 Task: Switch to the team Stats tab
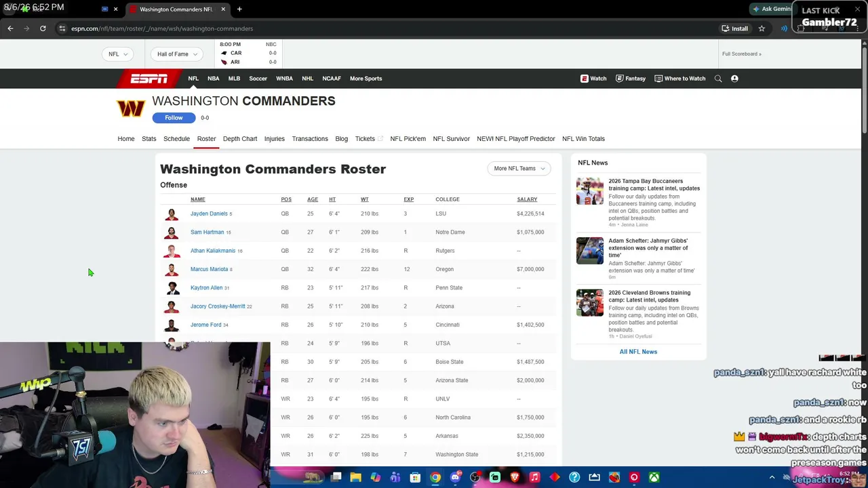coord(149,139)
